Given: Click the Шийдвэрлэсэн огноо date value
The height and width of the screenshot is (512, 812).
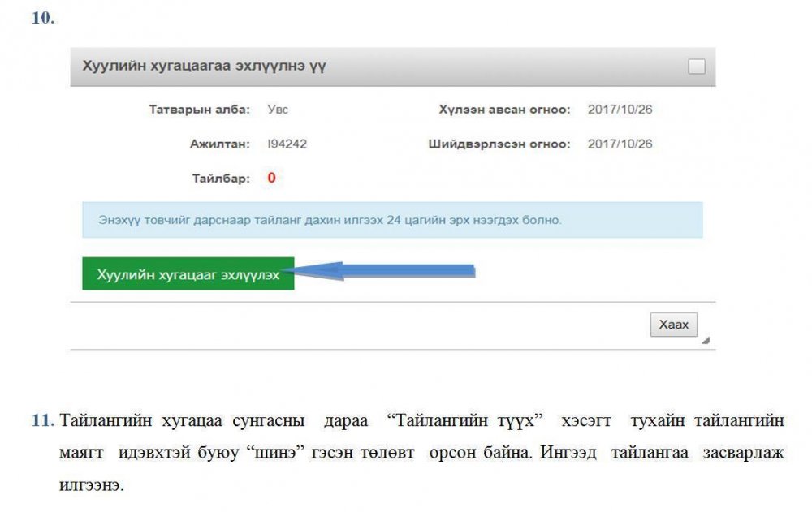Looking at the screenshot, I should pyautogui.click(x=620, y=144).
